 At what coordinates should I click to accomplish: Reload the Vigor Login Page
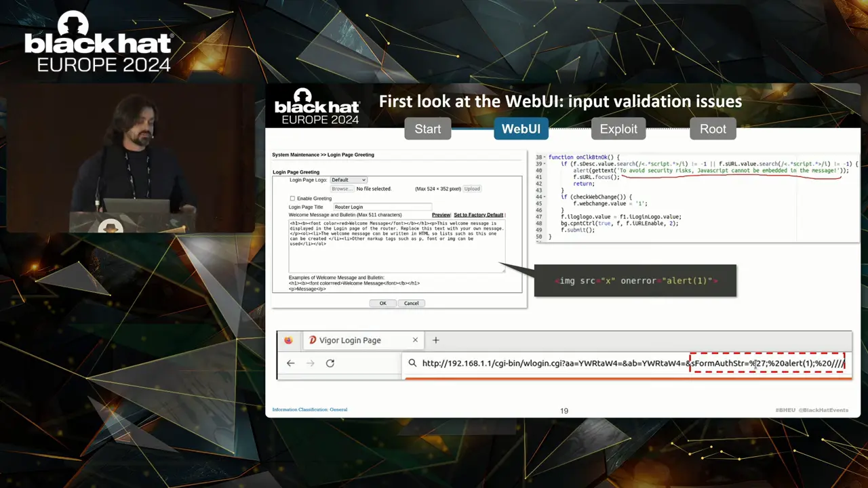pos(330,363)
